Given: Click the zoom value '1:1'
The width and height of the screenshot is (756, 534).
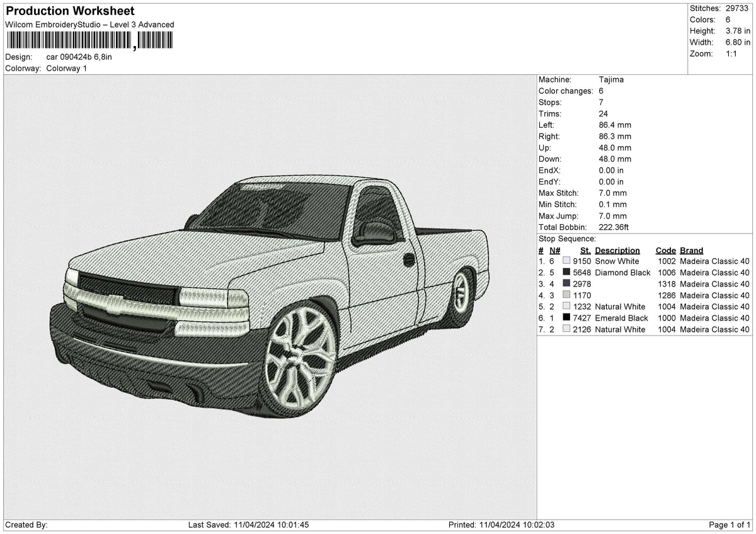Looking at the screenshot, I should pos(733,54).
